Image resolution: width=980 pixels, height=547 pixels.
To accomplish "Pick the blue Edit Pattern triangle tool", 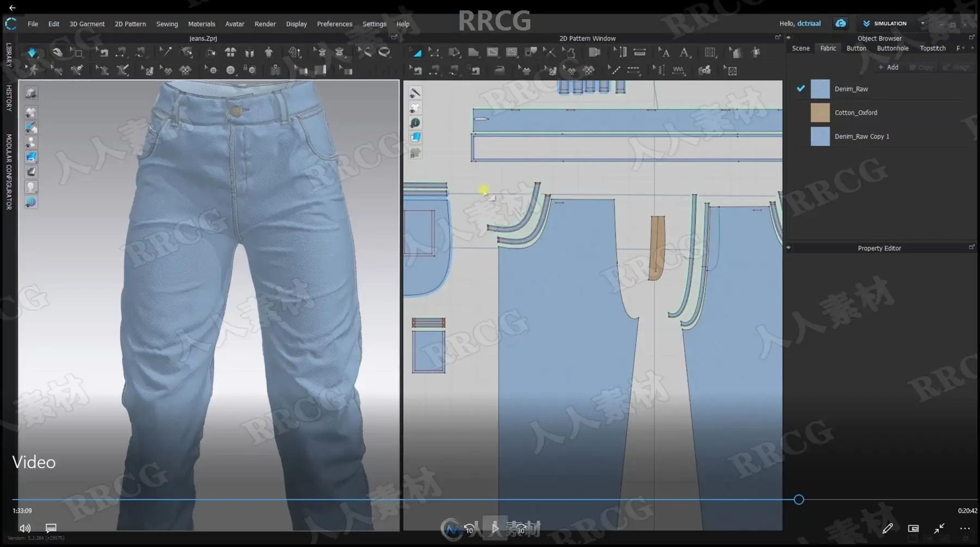I will pos(416,53).
